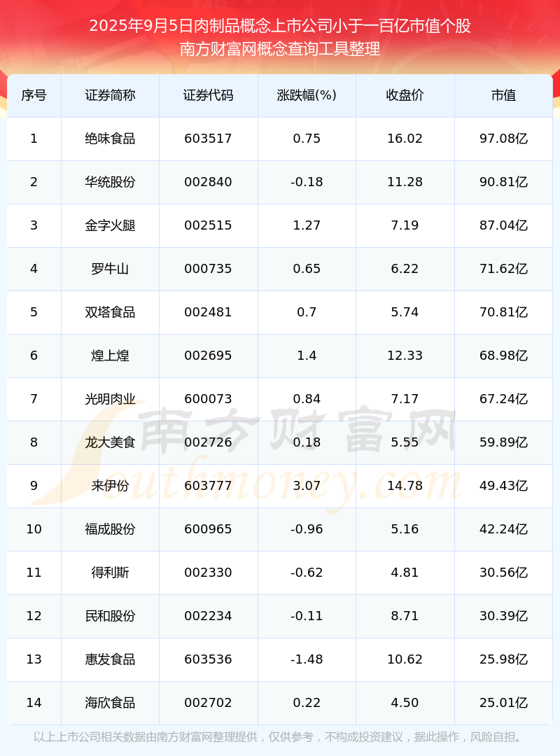Viewport: 560px width, 756px height.
Task: Click change value 3.07
Action: point(307,486)
